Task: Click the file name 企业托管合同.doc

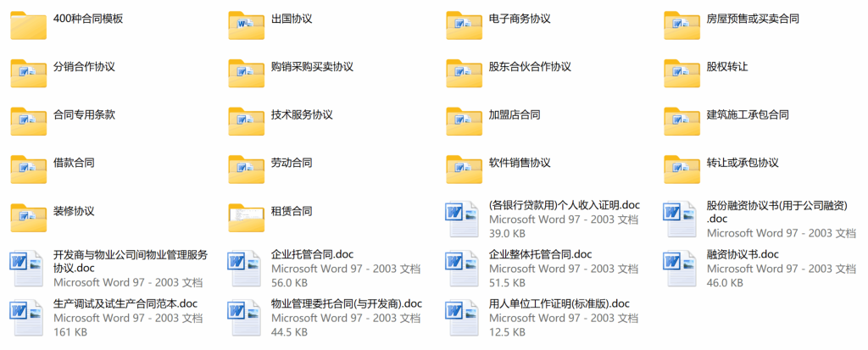Action: click(312, 255)
